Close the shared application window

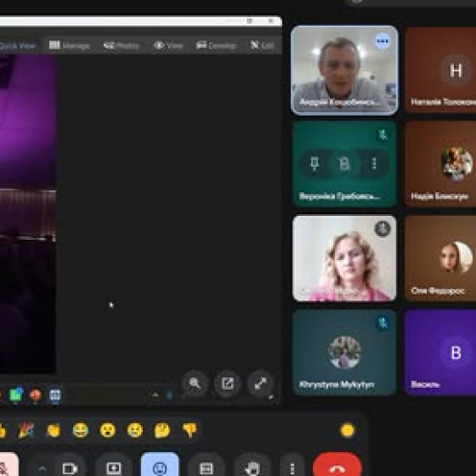[271, 20]
